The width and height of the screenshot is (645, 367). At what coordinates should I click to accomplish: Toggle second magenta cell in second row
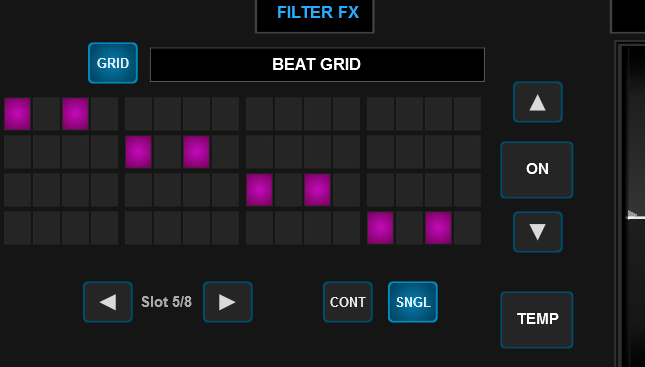[x=196, y=152]
